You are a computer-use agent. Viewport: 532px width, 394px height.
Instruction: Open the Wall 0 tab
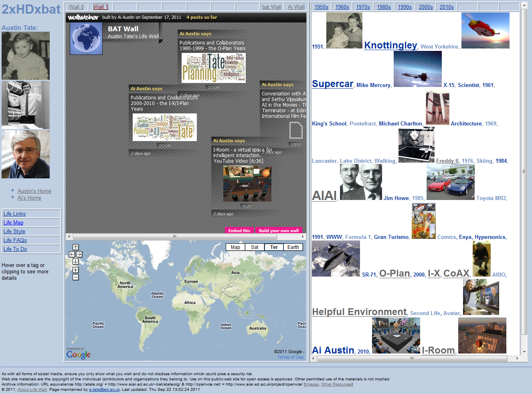(x=76, y=7)
